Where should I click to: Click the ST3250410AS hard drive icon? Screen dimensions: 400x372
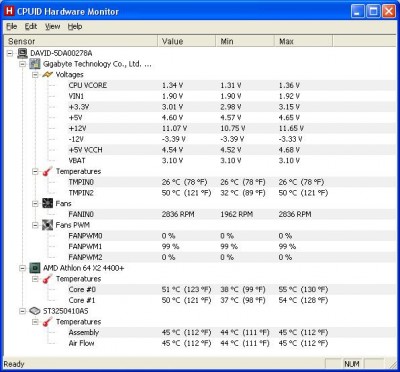(35, 311)
